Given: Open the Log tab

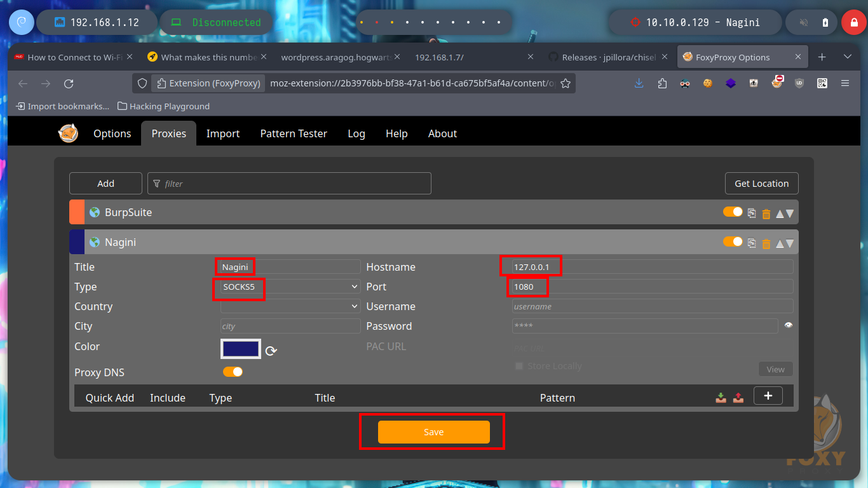Looking at the screenshot, I should click(356, 133).
